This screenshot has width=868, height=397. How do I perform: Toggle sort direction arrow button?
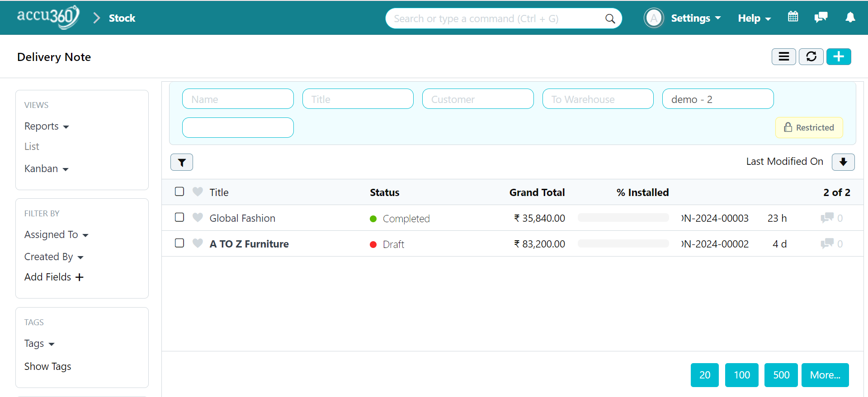pos(843,162)
